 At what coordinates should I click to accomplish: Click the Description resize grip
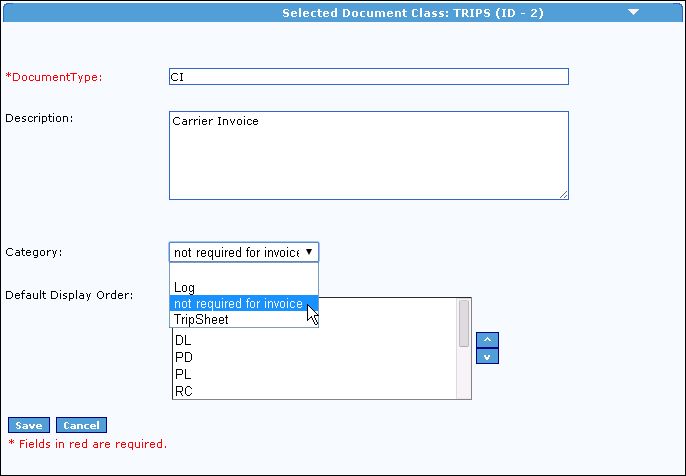coord(564,195)
